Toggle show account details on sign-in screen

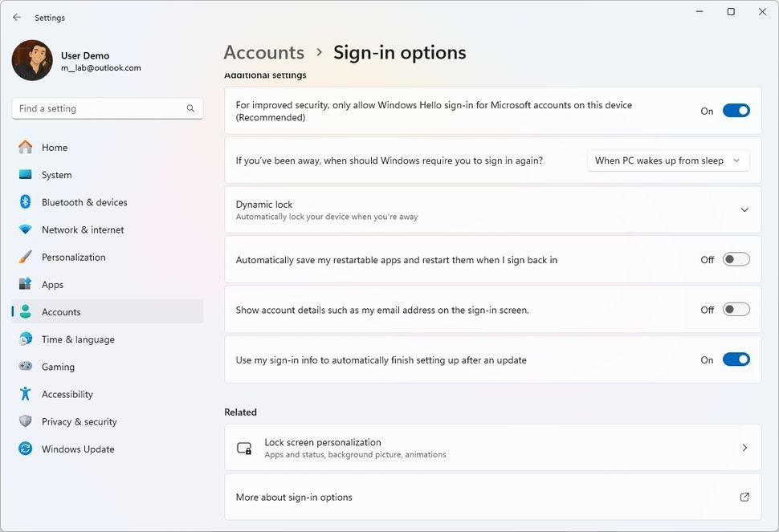pos(736,310)
